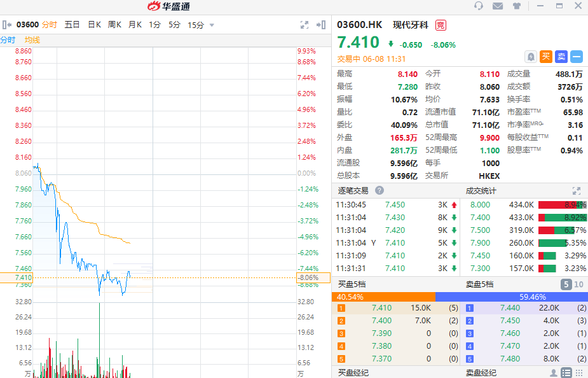588x378 pixels.
Task: Select bid level 3 at 7.390
Action: 396,333
